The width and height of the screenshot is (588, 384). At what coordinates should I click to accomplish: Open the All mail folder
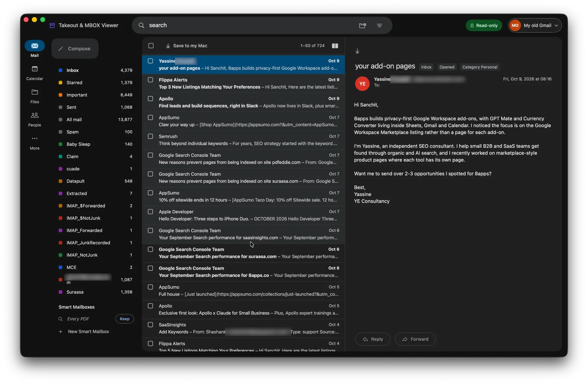(x=96, y=120)
